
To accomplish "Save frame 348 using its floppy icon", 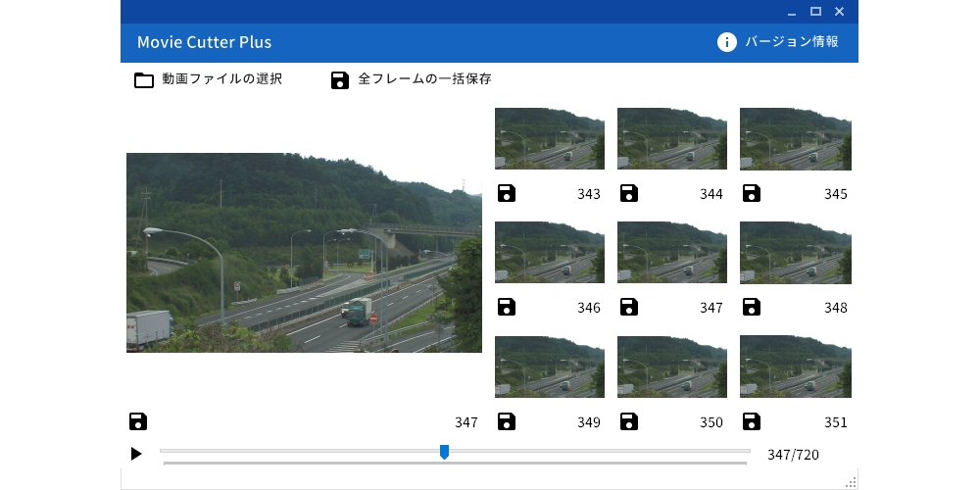I will (752, 307).
